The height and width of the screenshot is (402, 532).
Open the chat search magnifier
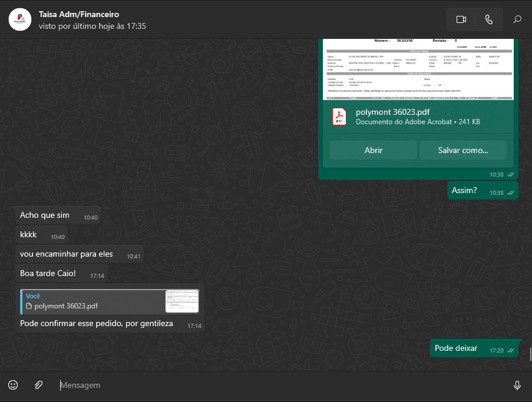pos(517,19)
